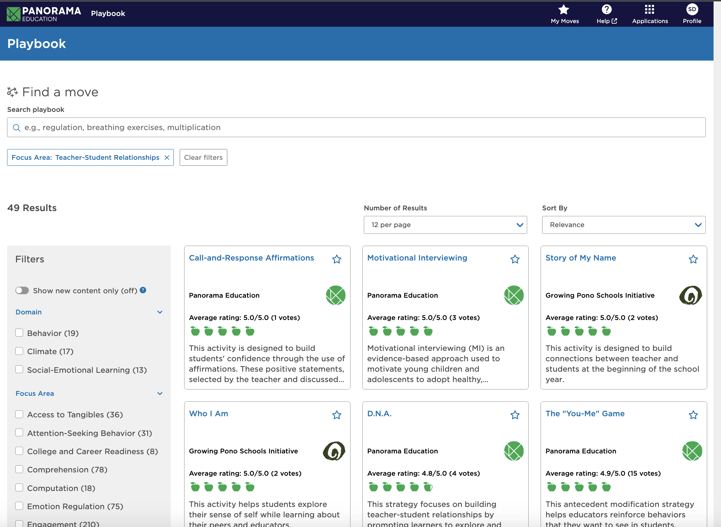Viewport: 721px width, 527px height.
Task: Click Growing Pono logo on Who I Am card
Action: point(334,451)
